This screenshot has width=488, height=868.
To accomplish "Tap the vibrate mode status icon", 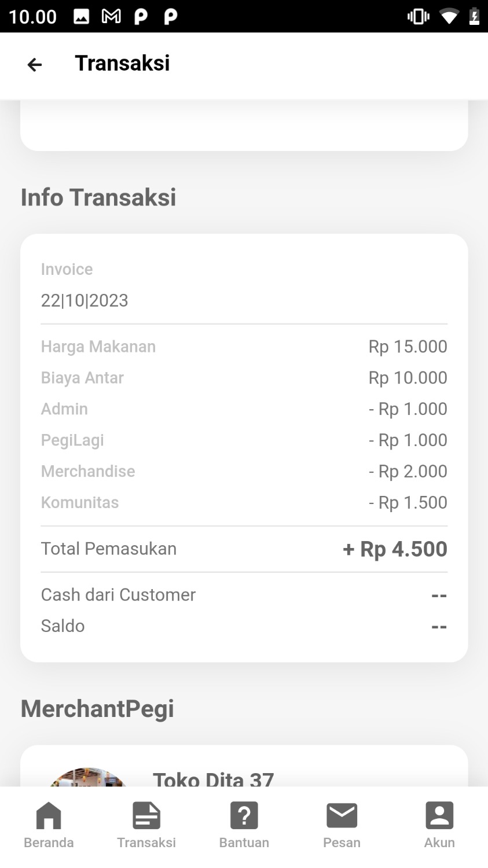I will click(418, 17).
